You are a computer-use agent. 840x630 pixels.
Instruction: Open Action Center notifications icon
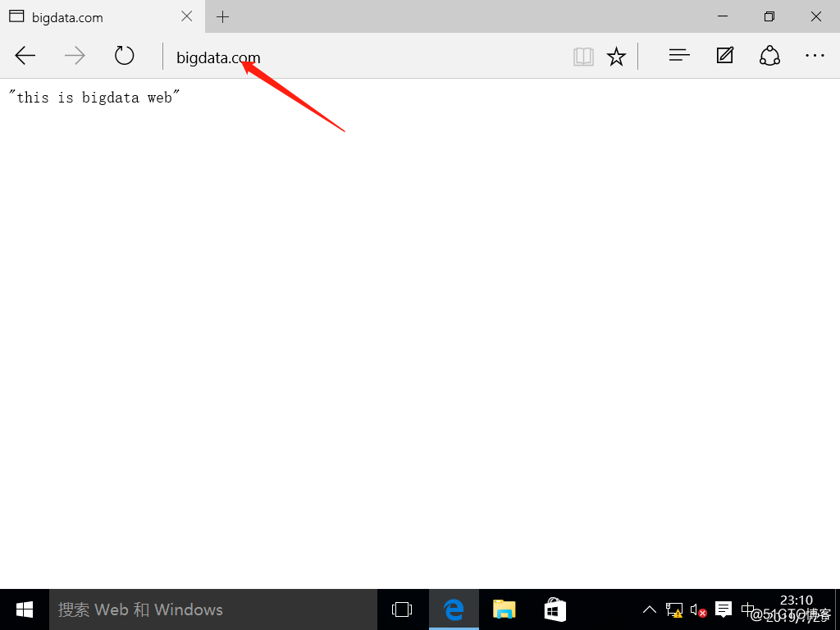click(724, 609)
